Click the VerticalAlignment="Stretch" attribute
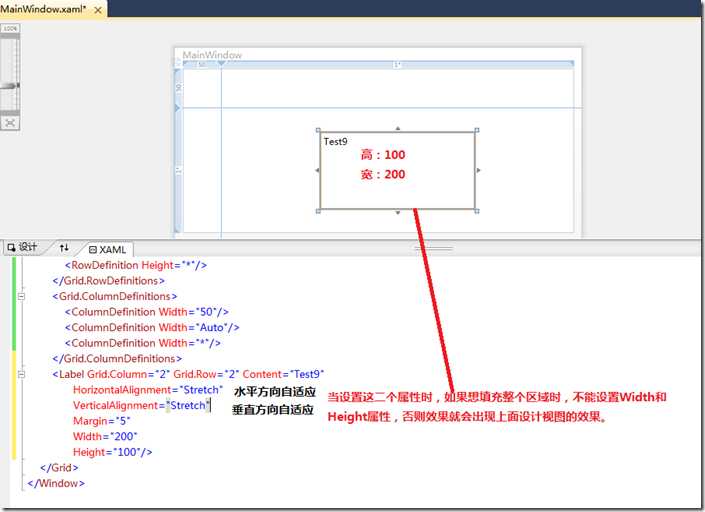 click(x=142, y=405)
